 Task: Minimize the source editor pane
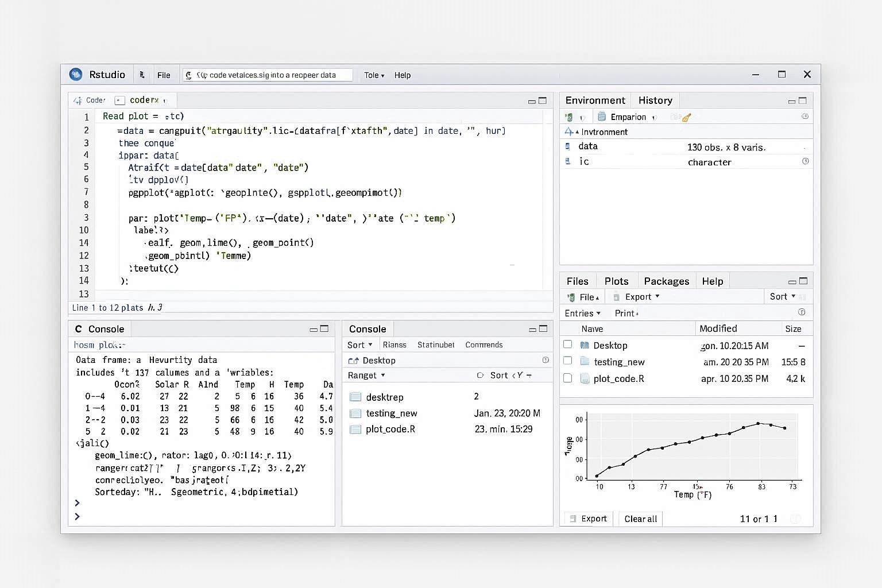(x=532, y=101)
